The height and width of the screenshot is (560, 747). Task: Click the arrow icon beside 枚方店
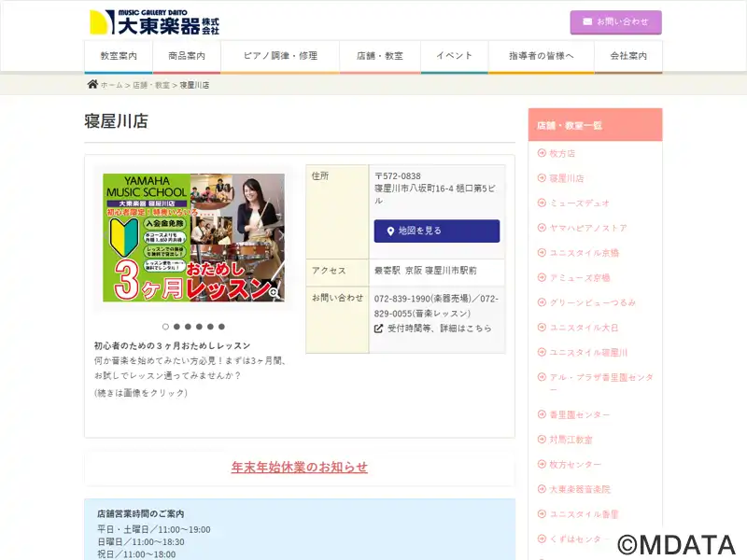(x=542, y=153)
